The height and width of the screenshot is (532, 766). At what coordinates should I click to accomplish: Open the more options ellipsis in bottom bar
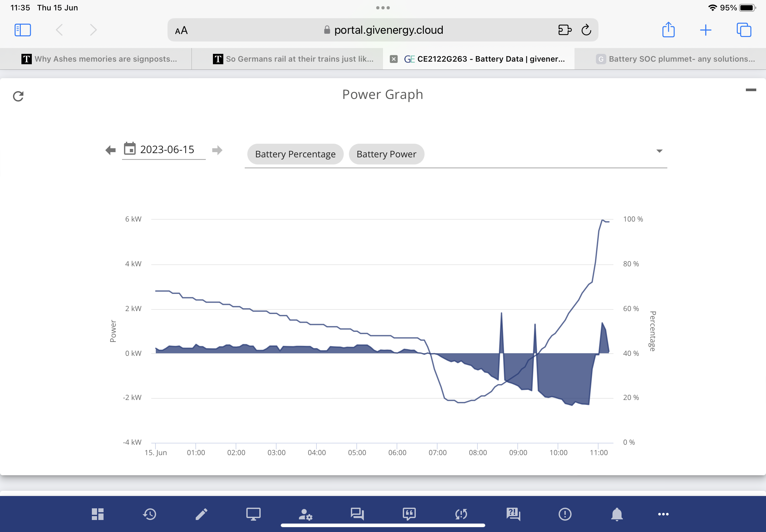click(663, 514)
